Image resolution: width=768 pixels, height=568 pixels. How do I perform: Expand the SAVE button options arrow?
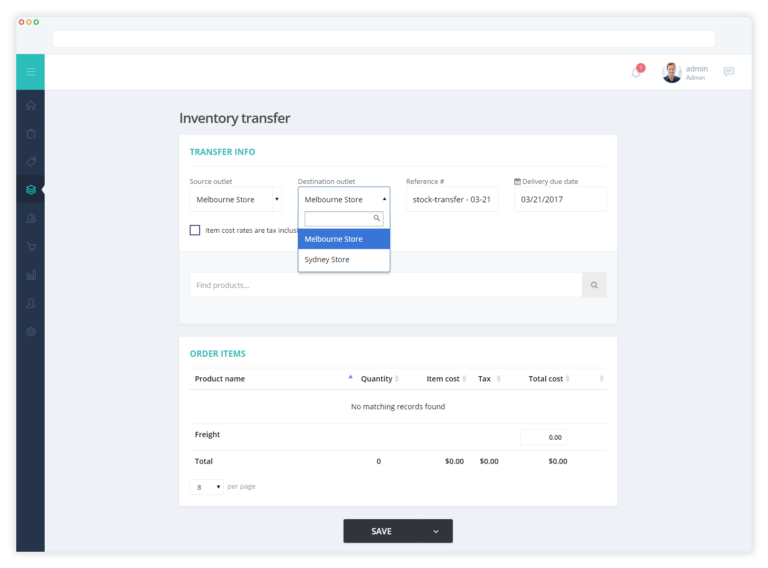tap(436, 531)
